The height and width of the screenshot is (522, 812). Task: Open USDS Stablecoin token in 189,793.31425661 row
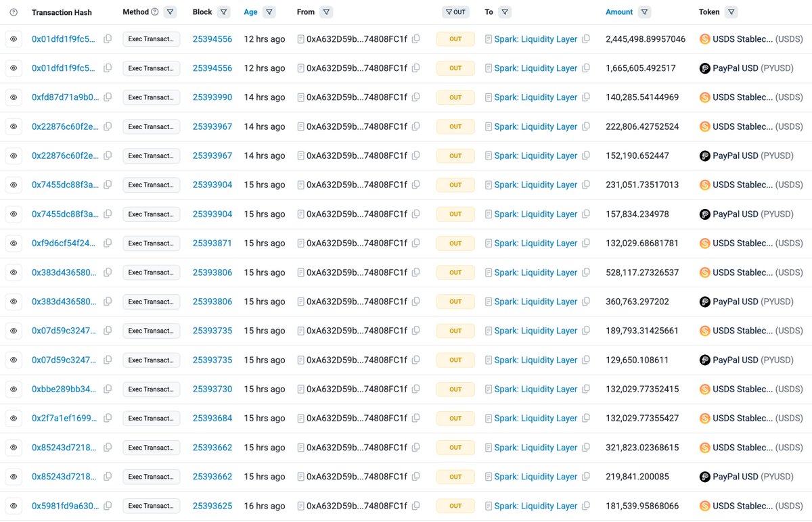(x=758, y=331)
